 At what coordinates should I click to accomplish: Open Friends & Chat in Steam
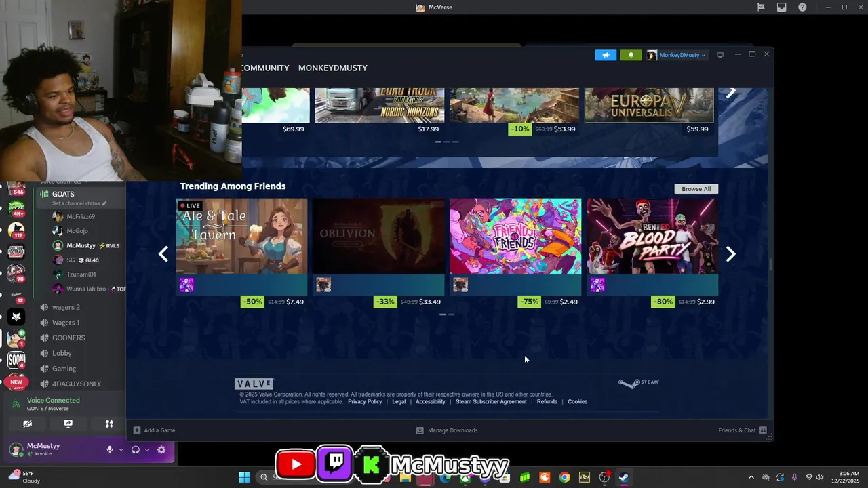pos(743,430)
